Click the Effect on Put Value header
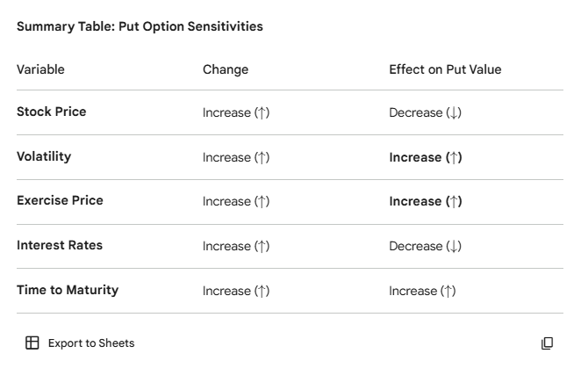The image size is (588, 368). pos(445,69)
